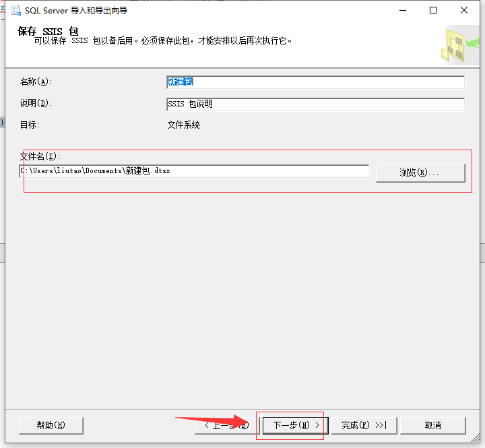Click the file name path field
This screenshot has width=485, height=448.
[194, 171]
